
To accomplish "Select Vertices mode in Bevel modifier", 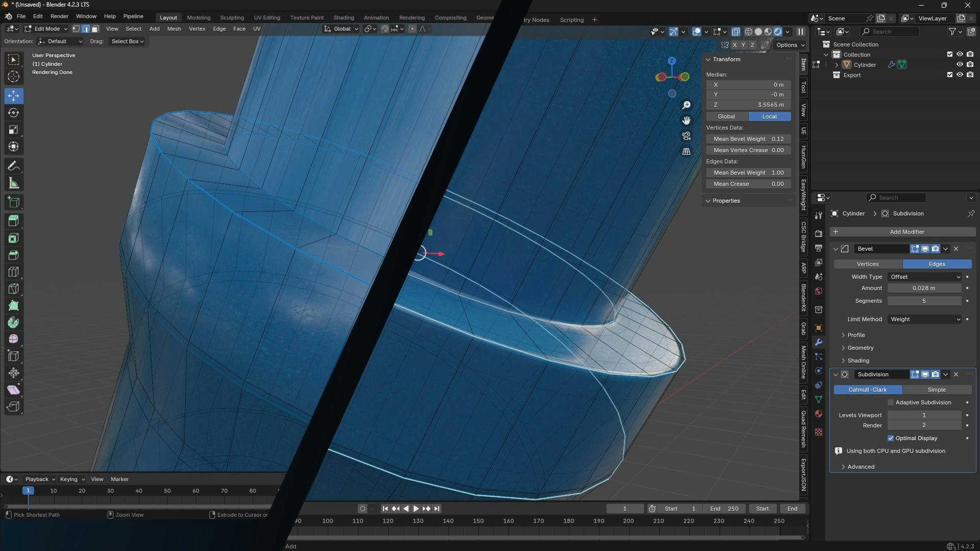I will click(868, 264).
